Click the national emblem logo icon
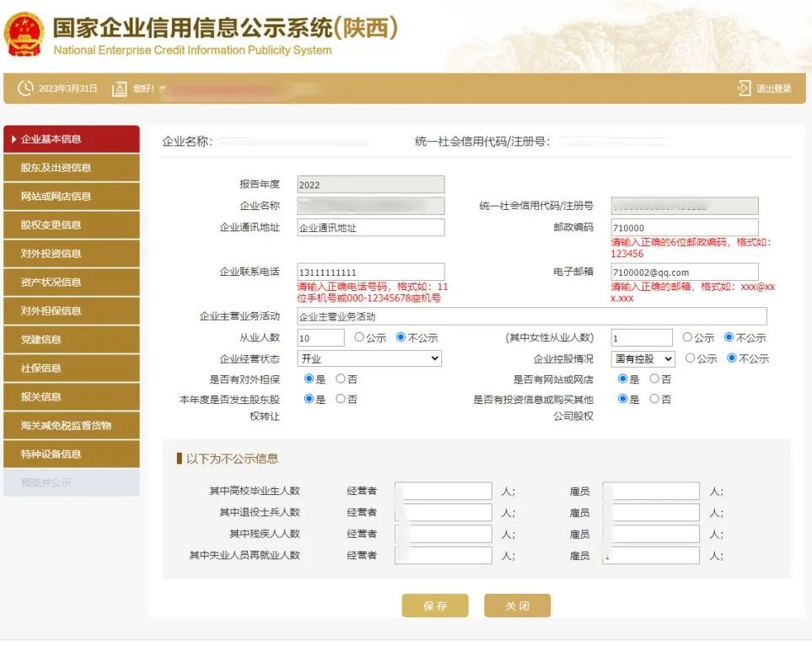812x646 pixels. 24,35
